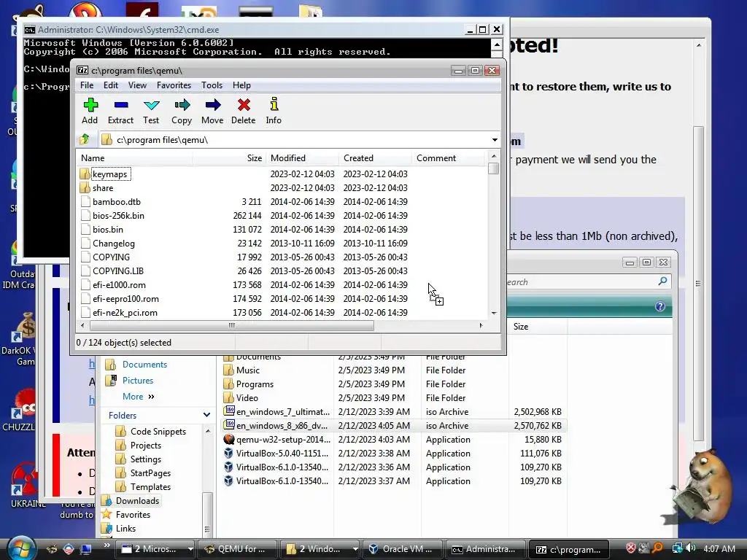Screen dimensions: 747x560
Task: Expand More favorite links in Explorer
Action: [138, 397]
